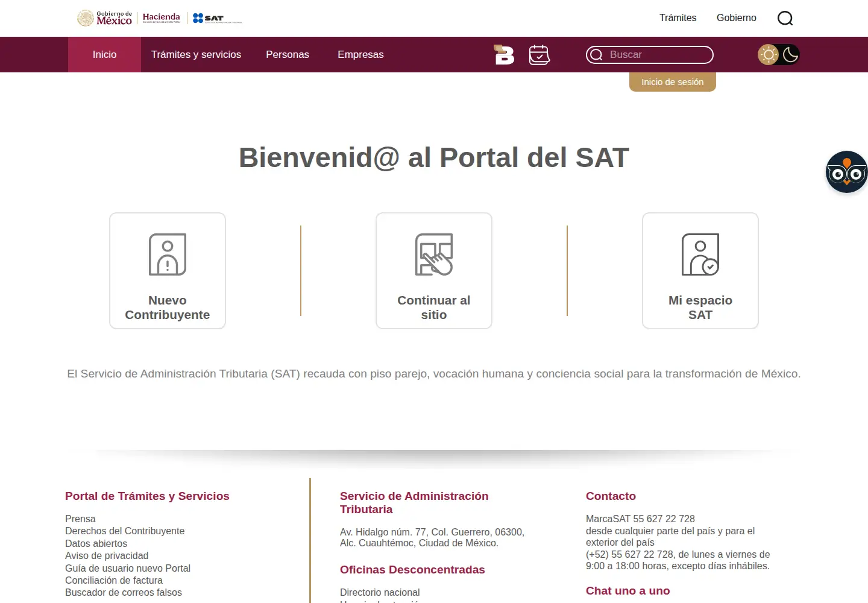This screenshot has width=868, height=603.
Task: Open the calendar appointments icon
Action: tap(539, 55)
